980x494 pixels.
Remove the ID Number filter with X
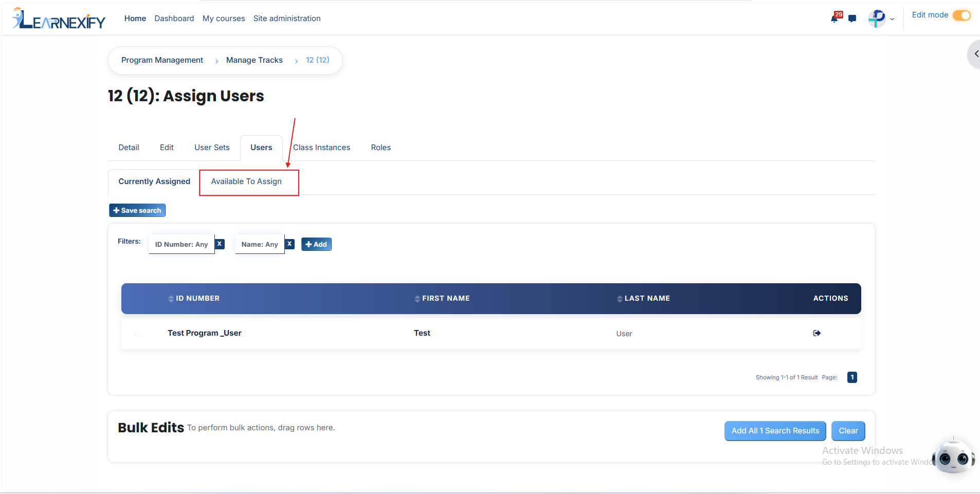pyautogui.click(x=220, y=244)
